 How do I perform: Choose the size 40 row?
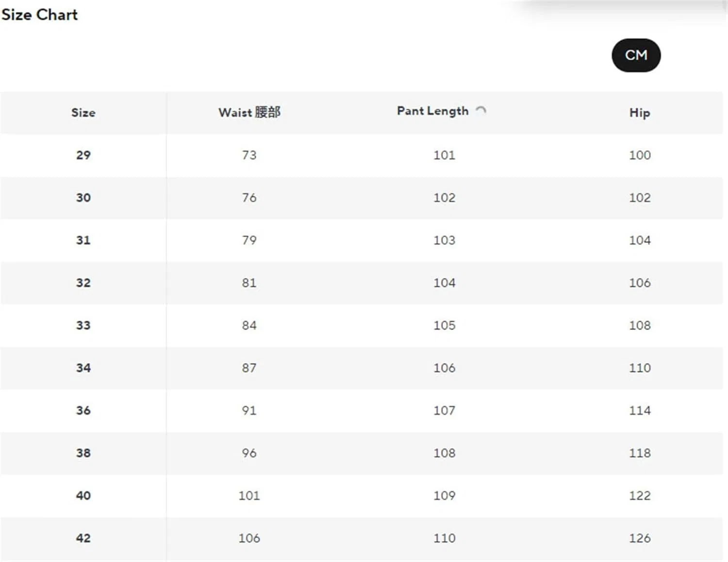tap(362, 495)
